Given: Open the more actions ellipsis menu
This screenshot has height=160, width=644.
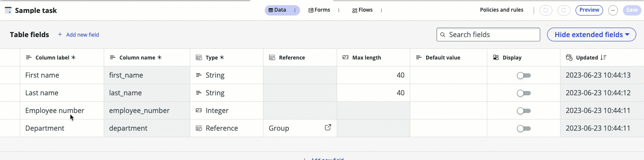Looking at the screenshot, I should (613, 10).
